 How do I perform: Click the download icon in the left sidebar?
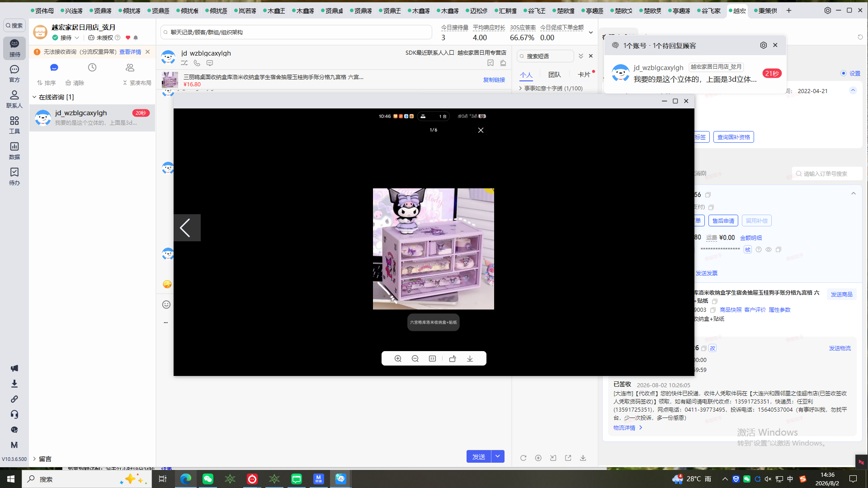[14, 384]
